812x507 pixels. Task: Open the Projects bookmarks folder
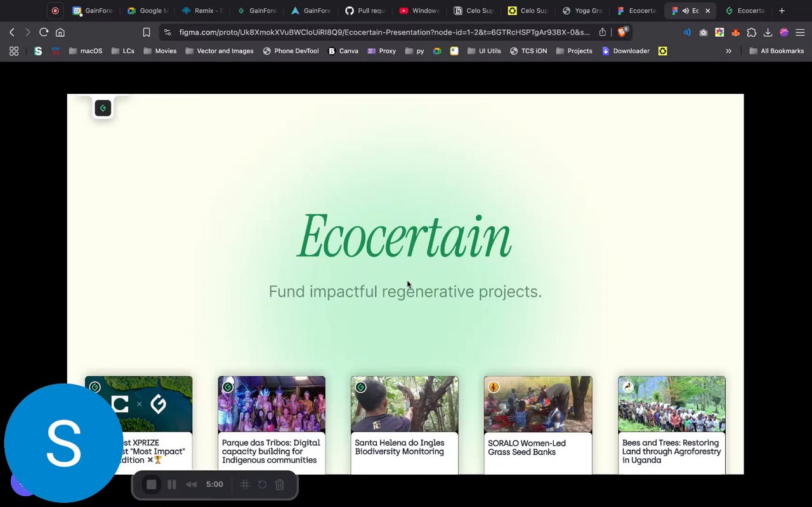pos(574,51)
